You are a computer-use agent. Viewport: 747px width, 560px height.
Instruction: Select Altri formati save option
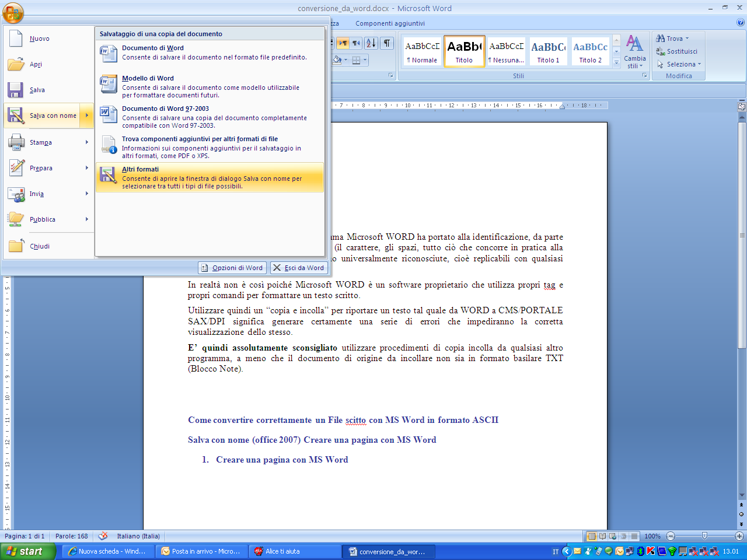(210, 177)
